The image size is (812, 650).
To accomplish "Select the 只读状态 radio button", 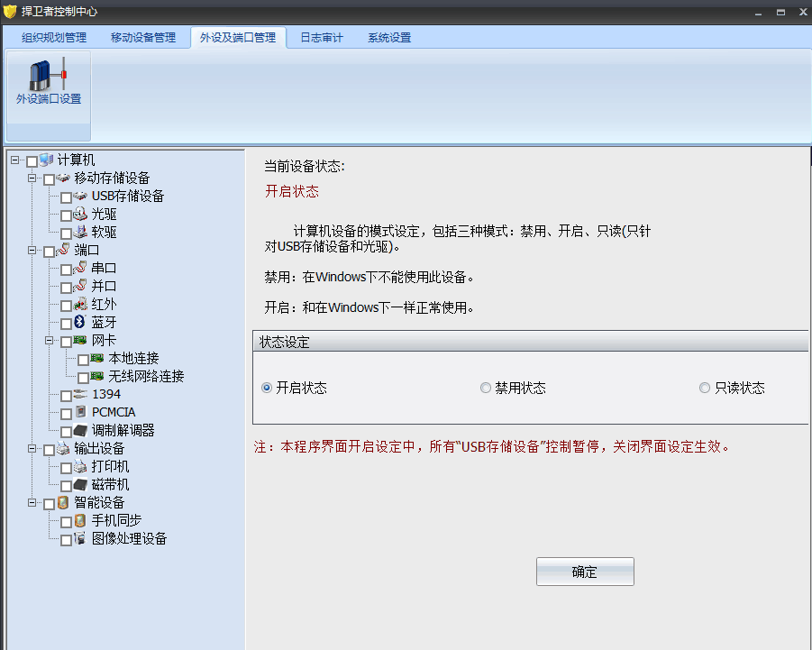I will 704,388.
